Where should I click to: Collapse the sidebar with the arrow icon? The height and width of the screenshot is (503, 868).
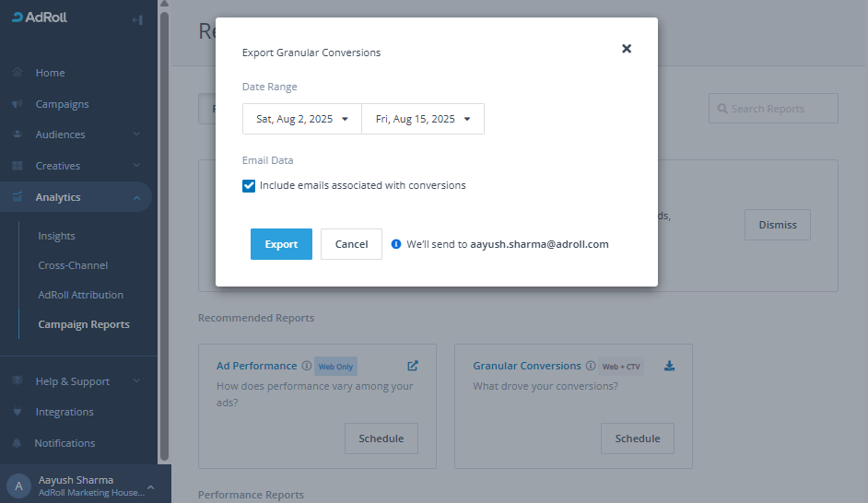tap(137, 19)
